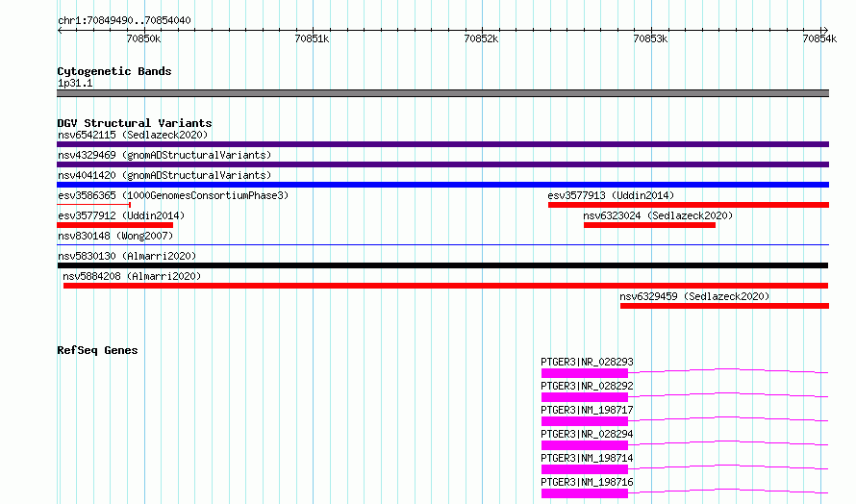856x504 pixels.
Task: Click nsv5884208 (Almarri2020) variant label
Action: click(x=132, y=276)
